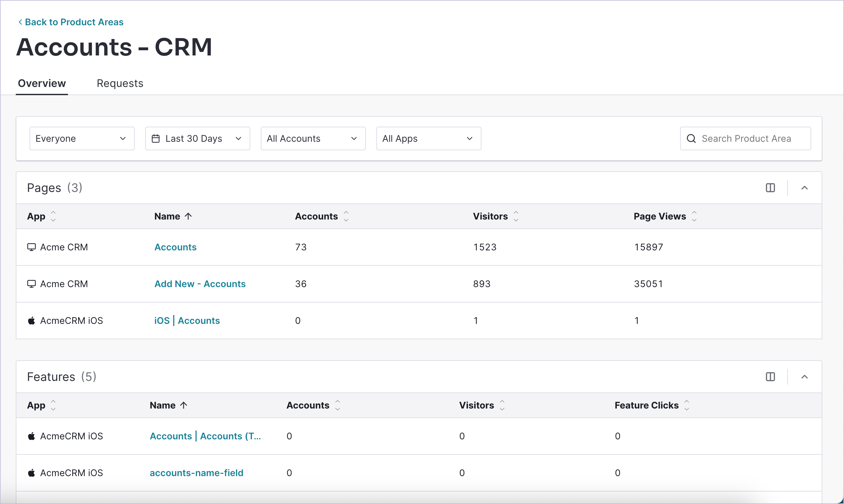This screenshot has height=504, width=844.
Task: Switch to the Requests tab
Action: coord(120,83)
